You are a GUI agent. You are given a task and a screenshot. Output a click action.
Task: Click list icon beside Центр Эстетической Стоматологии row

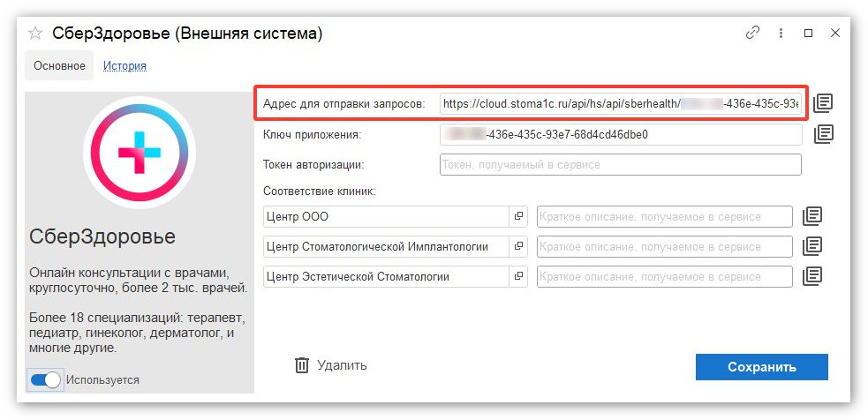812,276
